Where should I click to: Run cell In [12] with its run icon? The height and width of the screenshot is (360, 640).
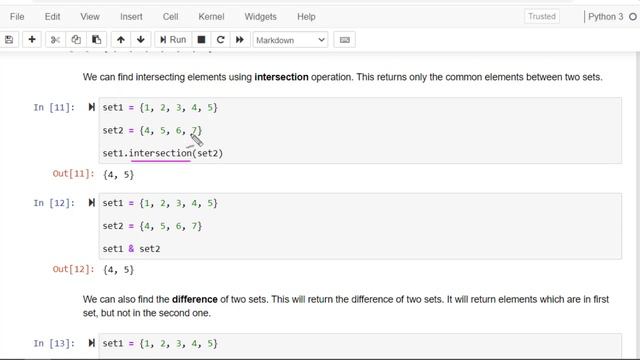pyautogui.click(x=91, y=202)
